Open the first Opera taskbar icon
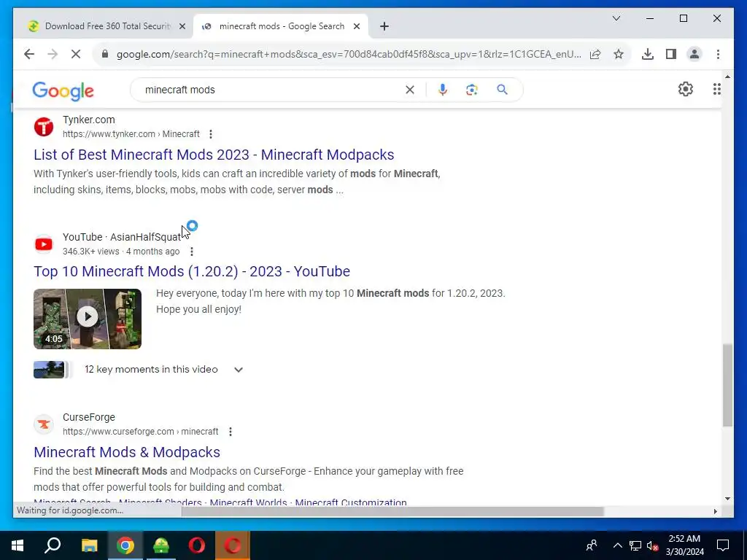The image size is (747, 560). click(x=197, y=545)
